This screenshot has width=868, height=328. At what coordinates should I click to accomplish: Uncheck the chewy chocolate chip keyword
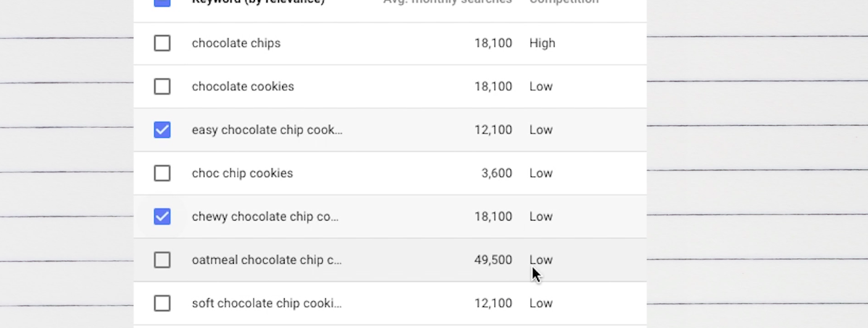click(x=162, y=217)
